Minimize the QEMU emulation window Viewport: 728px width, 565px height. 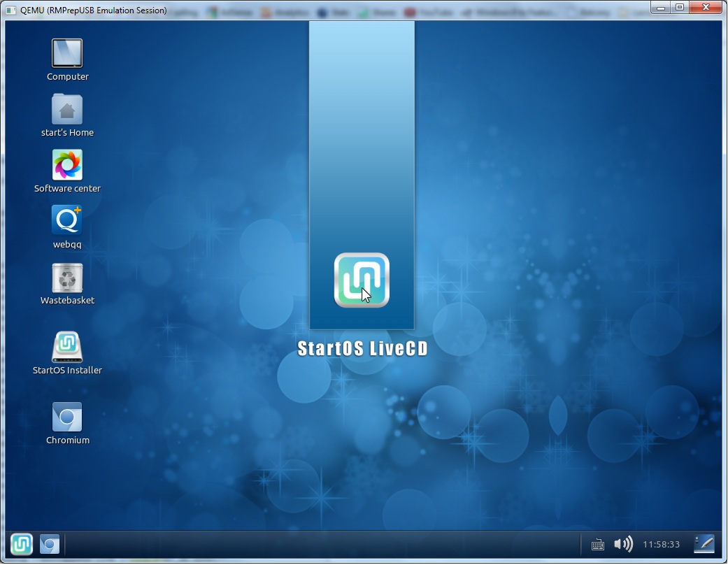click(x=661, y=8)
